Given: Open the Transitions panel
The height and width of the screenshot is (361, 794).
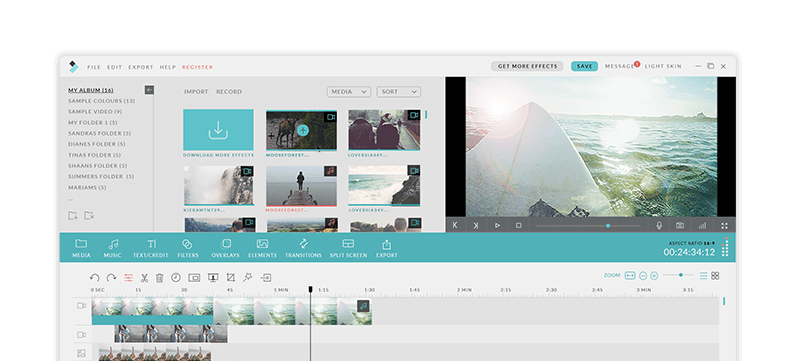Looking at the screenshot, I should 303,249.
